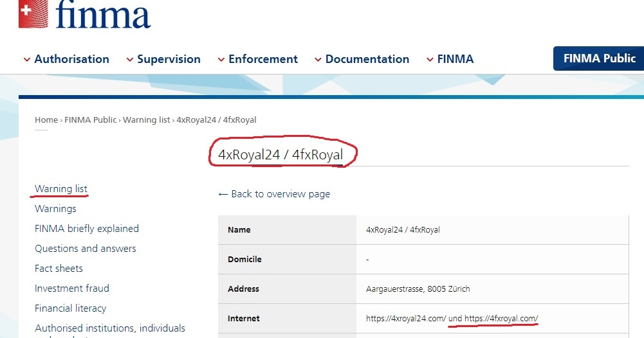Select the URL https://4xroyal24.com/
The width and height of the screenshot is (644, 338).
[406, 318]
